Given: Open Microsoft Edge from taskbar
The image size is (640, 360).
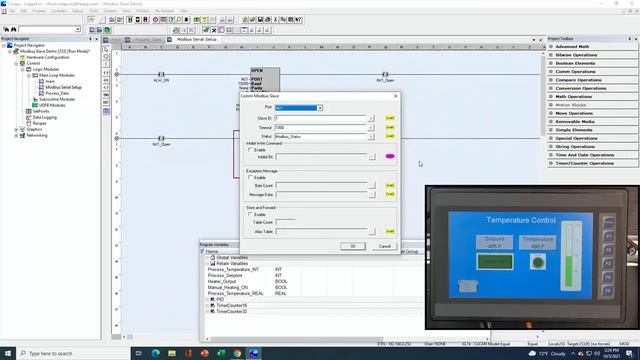Looking at the screenshot, I should pos(156,353).
